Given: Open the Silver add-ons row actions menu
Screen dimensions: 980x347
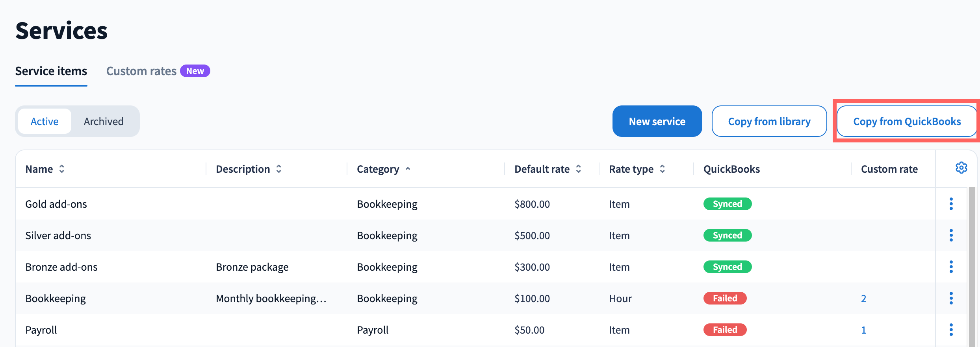Looking at the screenshot, I should point(951,235).
